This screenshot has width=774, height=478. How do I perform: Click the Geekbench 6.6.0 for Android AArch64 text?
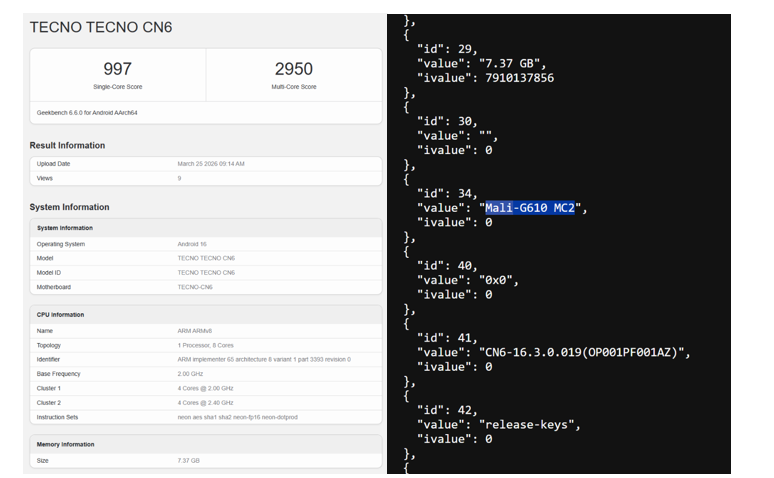pos(87,113)
